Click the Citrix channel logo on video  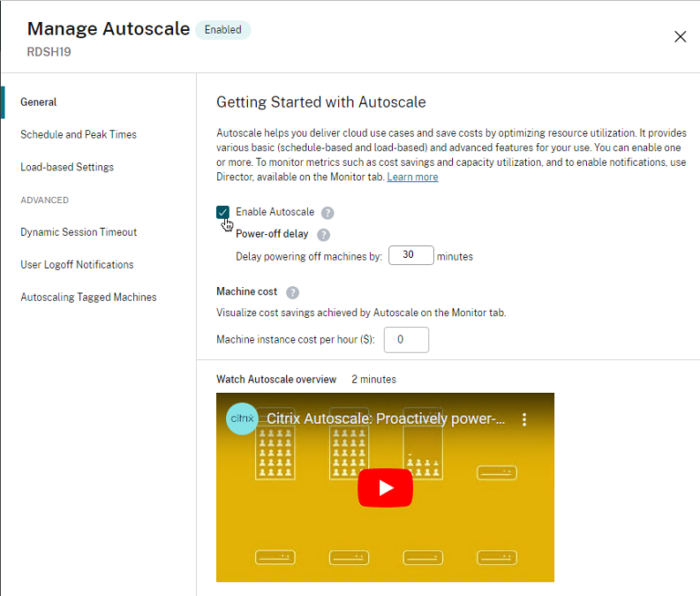[242, 419]
